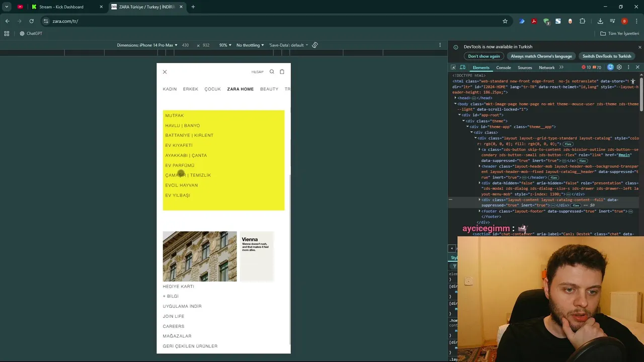Open the CAREERS link
The width and height of the screenshot is (644, 362).
[174, 326]
